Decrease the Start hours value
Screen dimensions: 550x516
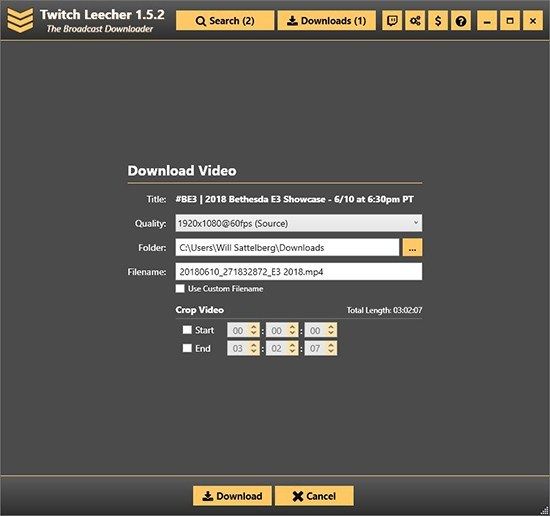click(x=254, y=334)
